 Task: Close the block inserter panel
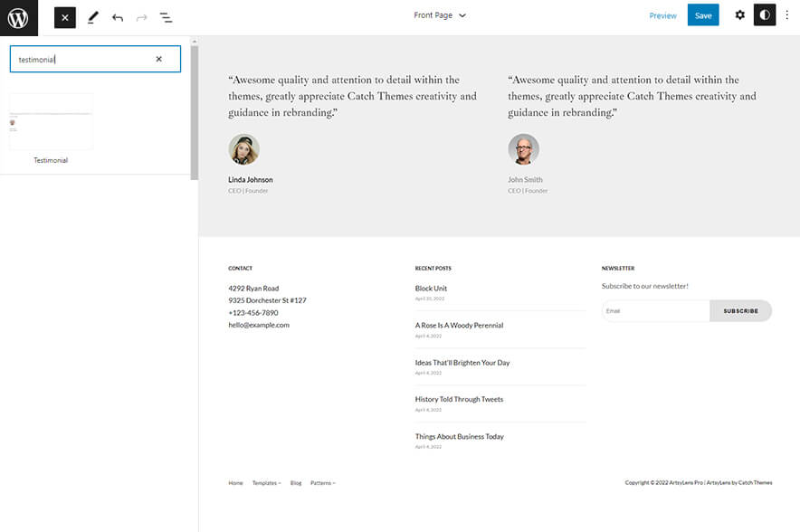click(x=64, y=17)
